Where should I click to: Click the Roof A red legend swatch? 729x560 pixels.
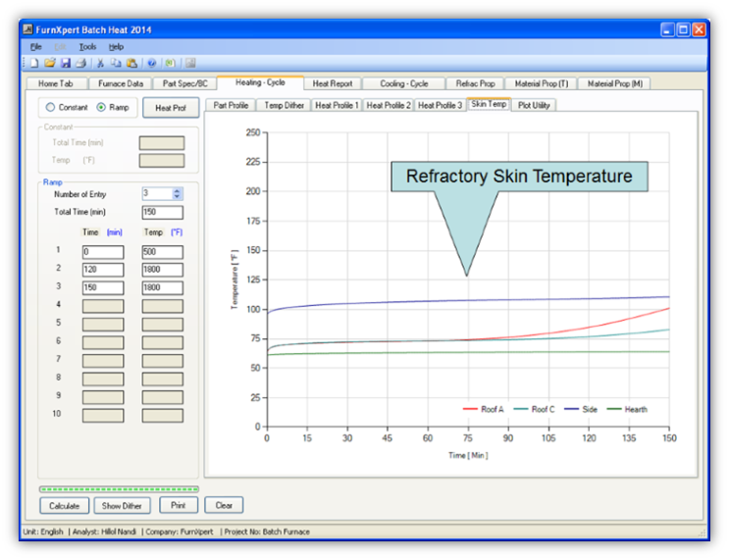coord(470,409)
